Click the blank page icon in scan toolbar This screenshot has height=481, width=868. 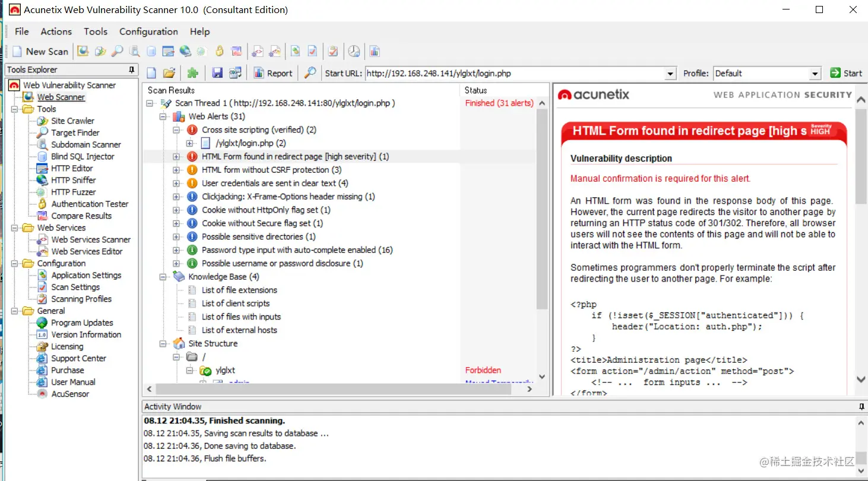click(x=151, y=73)
